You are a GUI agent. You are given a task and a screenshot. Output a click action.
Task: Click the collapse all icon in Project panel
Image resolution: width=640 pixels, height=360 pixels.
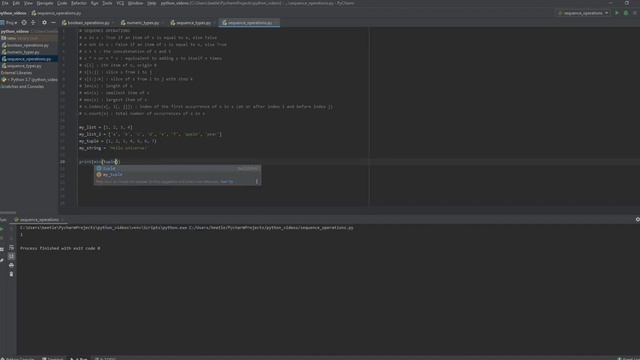(x=33, y=23)
